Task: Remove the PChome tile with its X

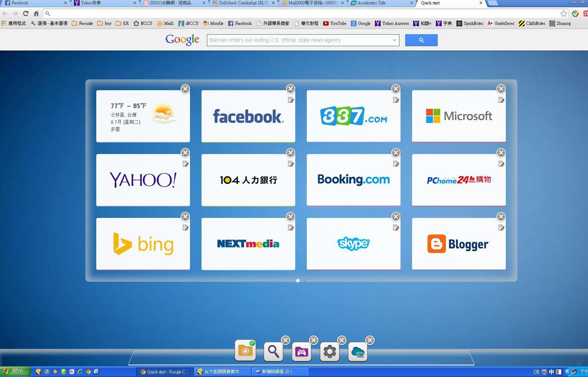Action: (501, 153)
